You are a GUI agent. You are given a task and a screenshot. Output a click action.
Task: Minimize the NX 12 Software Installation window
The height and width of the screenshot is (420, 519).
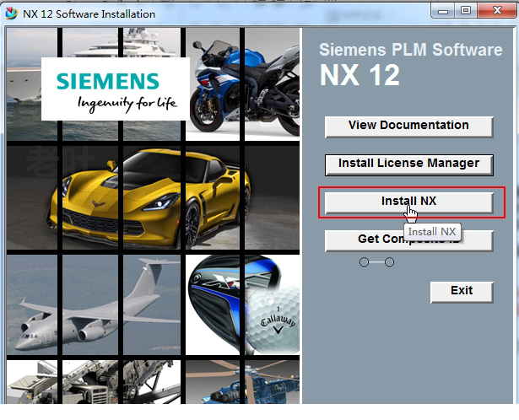[x=442, y=11]
